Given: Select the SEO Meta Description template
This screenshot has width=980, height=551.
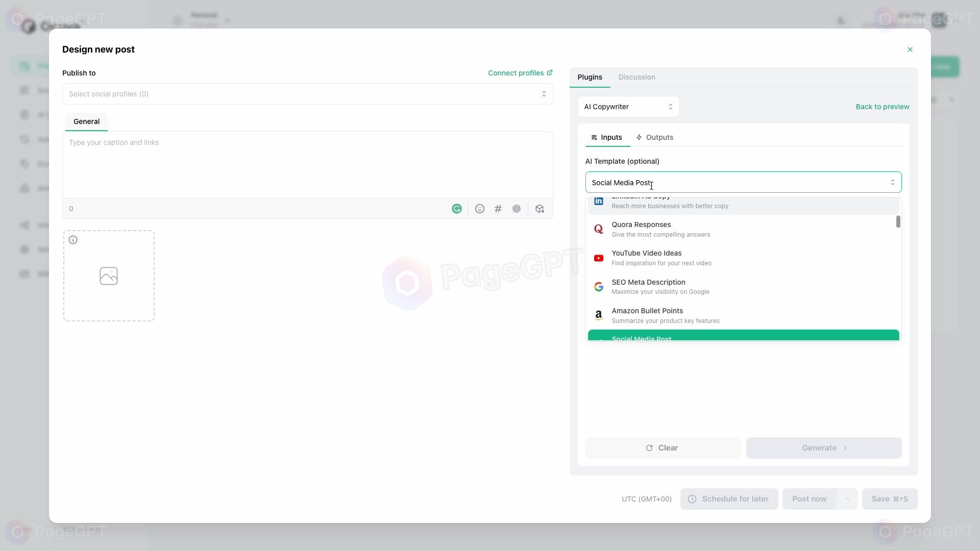Looking at the screenshot, I should pyautogui.click(x=743, y=287).
